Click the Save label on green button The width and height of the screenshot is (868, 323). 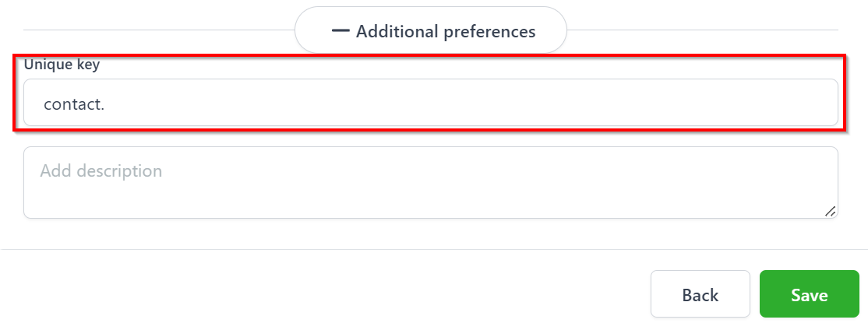tap(809, 295)
